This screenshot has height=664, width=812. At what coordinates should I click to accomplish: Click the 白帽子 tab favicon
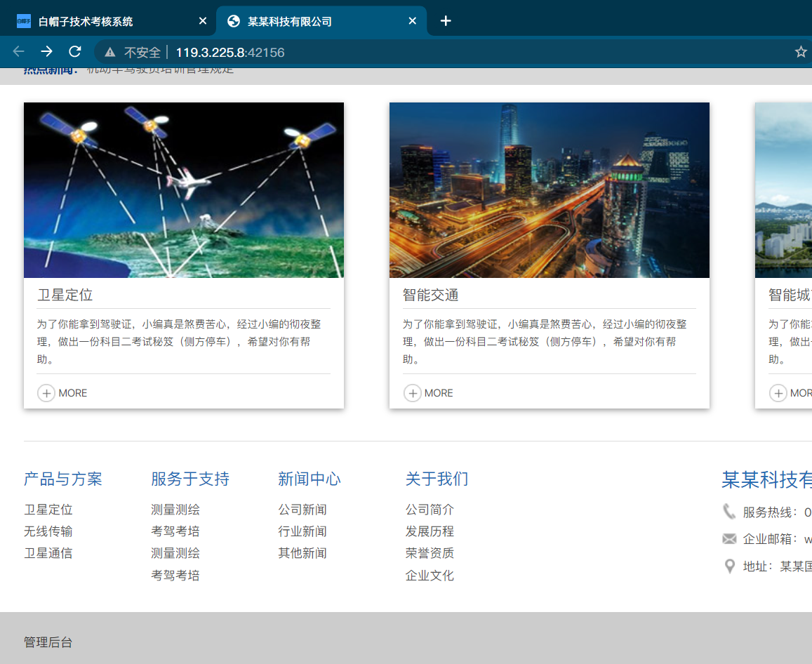pos(24,21)
